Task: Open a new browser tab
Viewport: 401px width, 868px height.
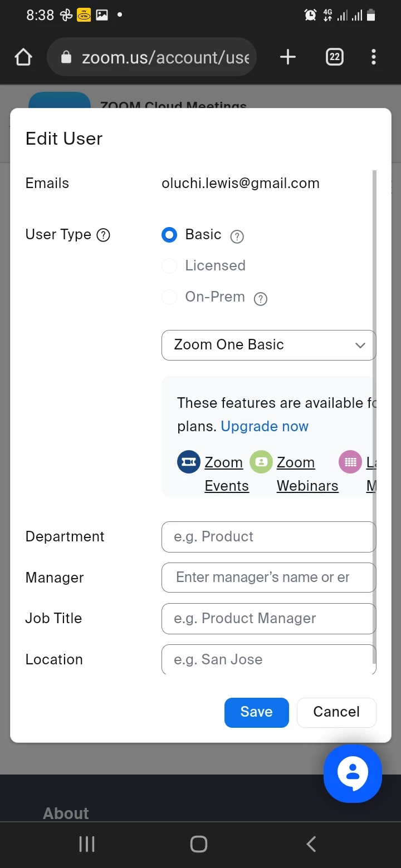Action: (x=287, y=57)
